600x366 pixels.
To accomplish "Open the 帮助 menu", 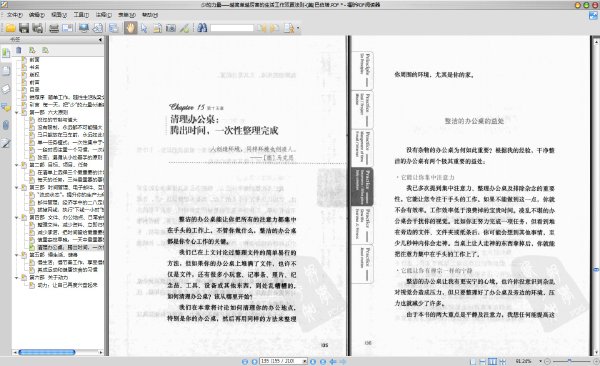I will click(150, 15).
